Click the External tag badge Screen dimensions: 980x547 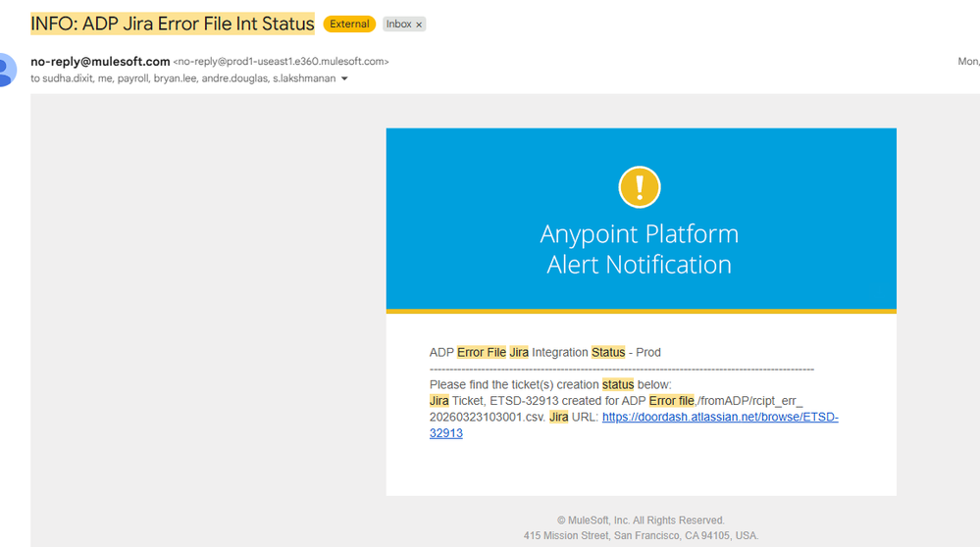pyautogui.click(x=349, y=24)
